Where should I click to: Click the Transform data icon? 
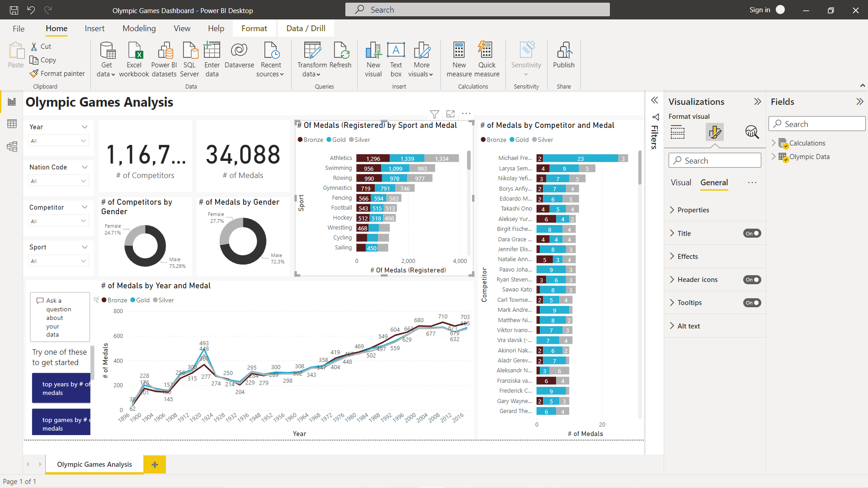pyautogui.click(x=312, y=51)
